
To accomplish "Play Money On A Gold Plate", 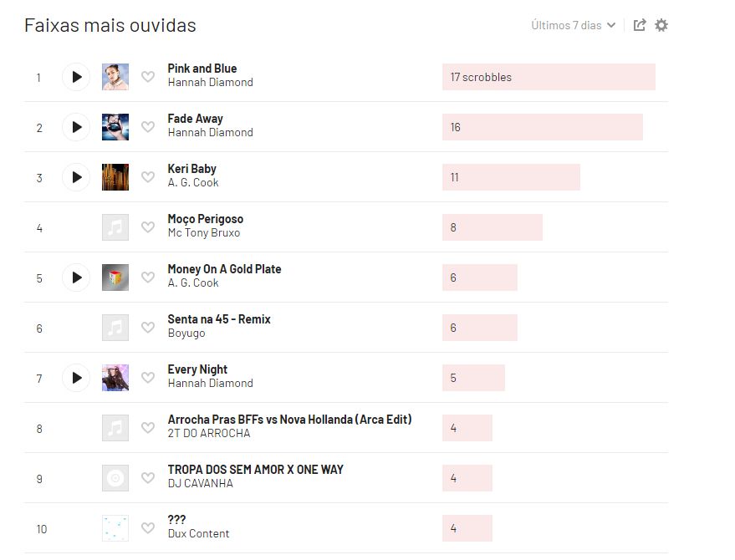I will pos(76,277).
